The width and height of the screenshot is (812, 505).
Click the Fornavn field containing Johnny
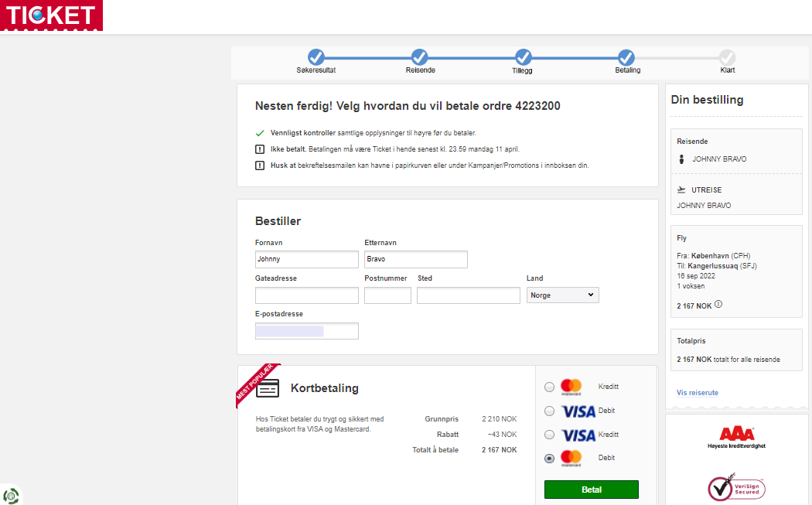[306, 260]
